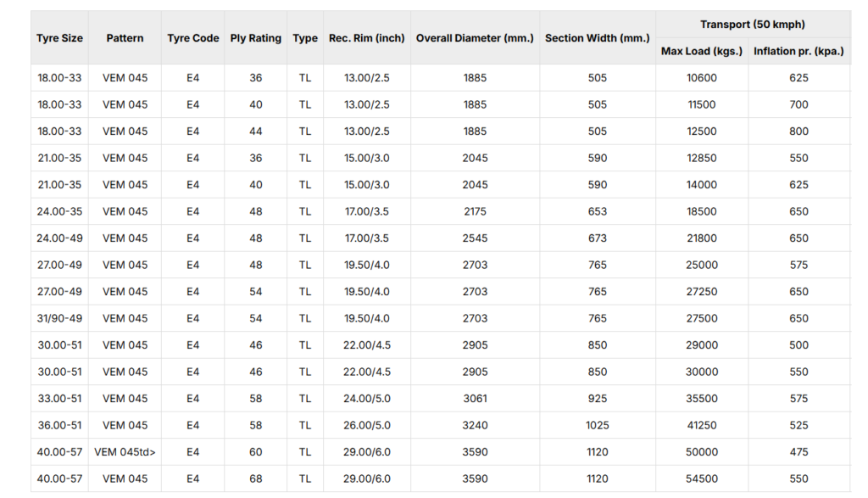This screenshot has height=498, width=868.
Task: Click section width 653
Action: click(x=598, y=211)
